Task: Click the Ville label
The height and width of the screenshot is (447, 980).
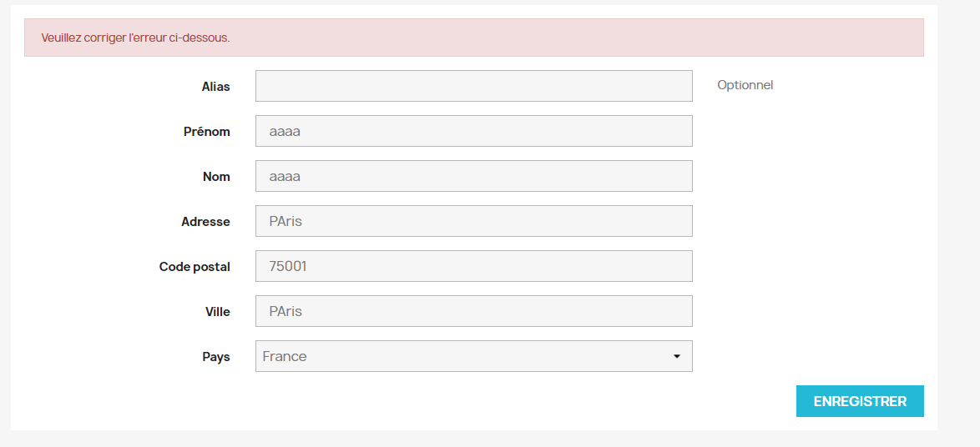Action: pyautogui.click(x=217, y=312)
